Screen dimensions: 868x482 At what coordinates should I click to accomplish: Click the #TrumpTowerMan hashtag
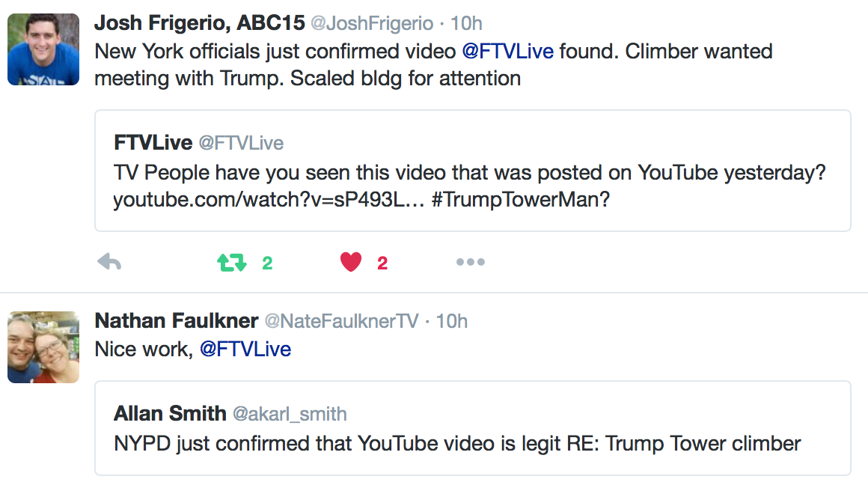(520, 199)
